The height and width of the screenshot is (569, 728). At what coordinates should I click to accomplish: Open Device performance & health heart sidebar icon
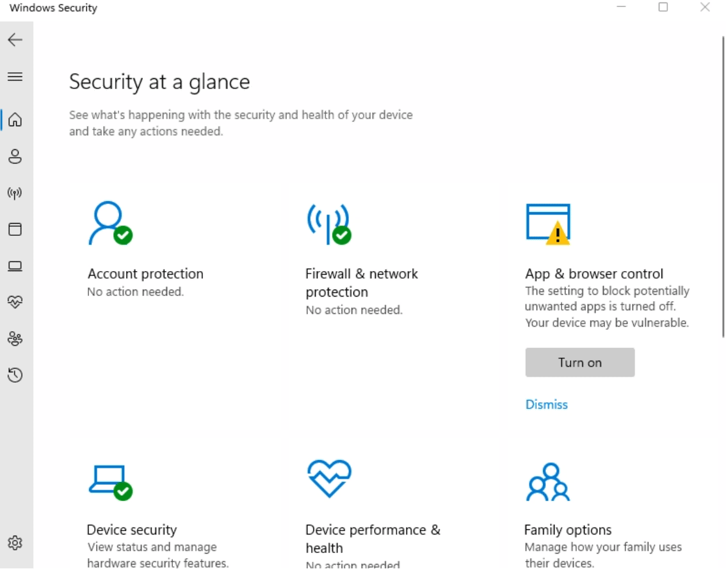(x=15, y=302)
